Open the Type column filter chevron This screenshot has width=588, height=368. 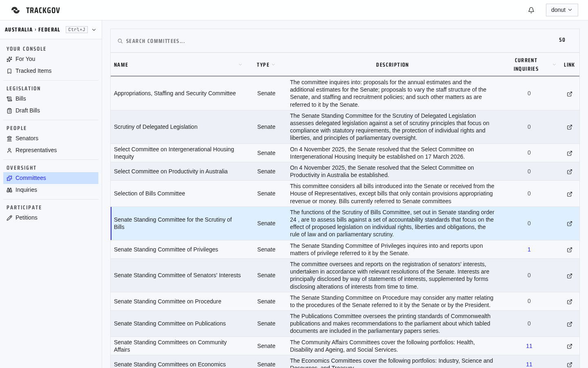point(273,65)
